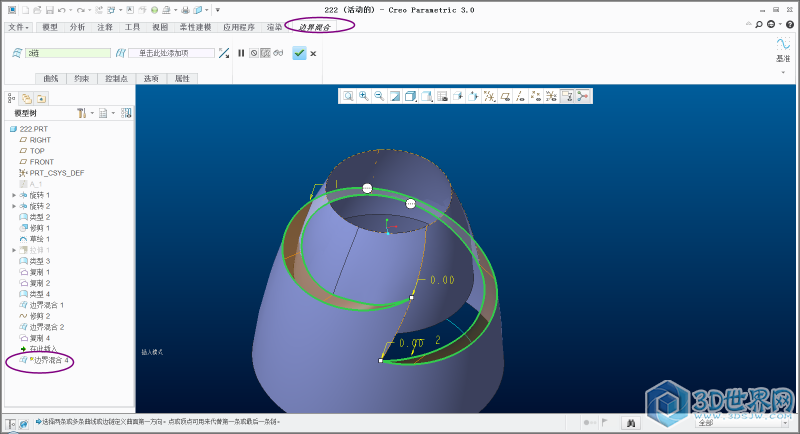The width and height of the screenshot is (800, 434).
Task: Toggle annotation display icon
Action: click(566, 96)
